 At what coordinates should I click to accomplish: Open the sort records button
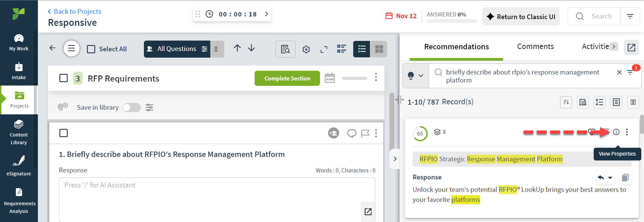pyautogui.click(x=566, y=102)
